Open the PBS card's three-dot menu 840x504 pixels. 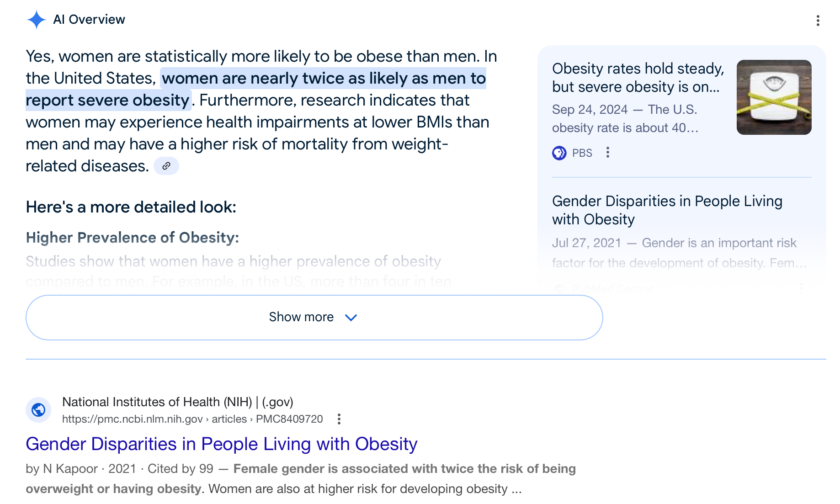pos(607,153)
